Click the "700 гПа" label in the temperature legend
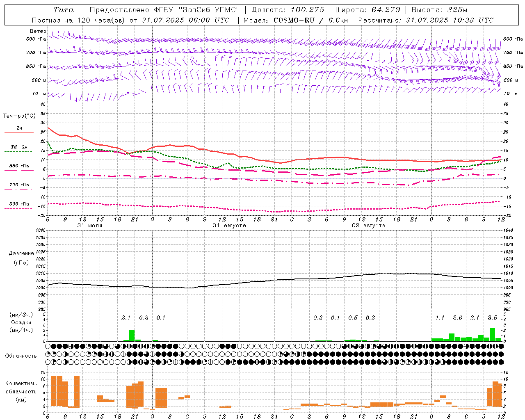 click(x=19, y=185)
